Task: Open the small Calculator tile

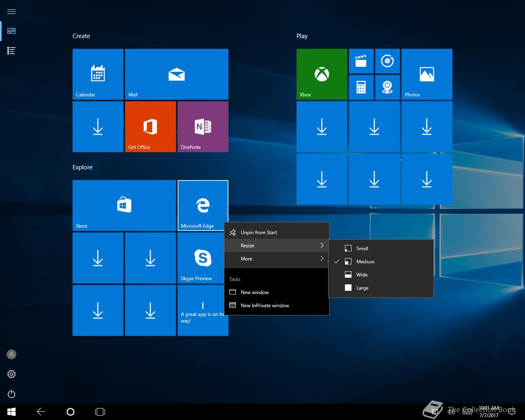Action: tap(361, 87)
